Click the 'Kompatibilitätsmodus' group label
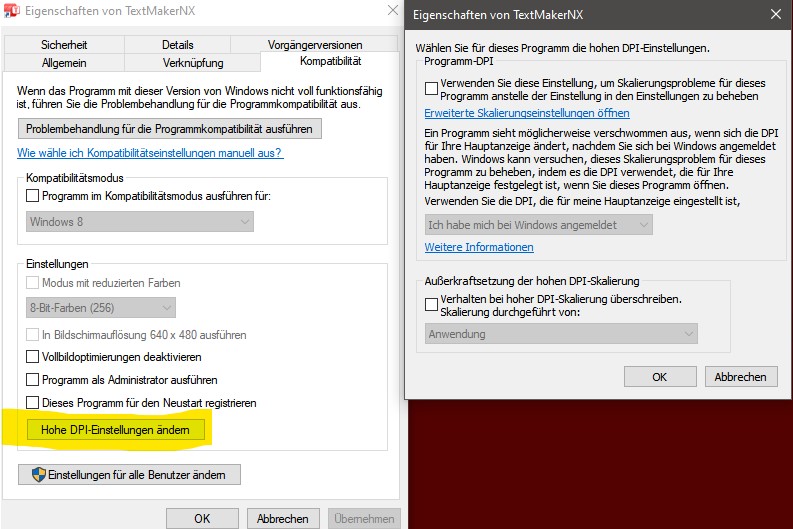 pyautogui.click(x=75, y=178)
